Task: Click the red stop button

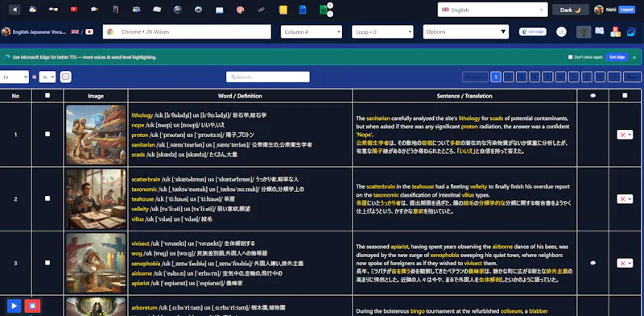Action: tap(32, 306)
